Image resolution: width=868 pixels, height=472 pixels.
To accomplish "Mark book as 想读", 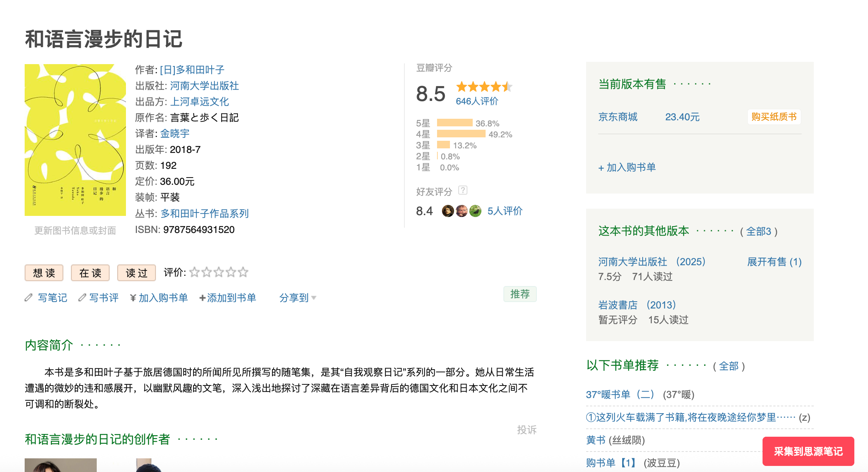I will (x=44, y=273).
